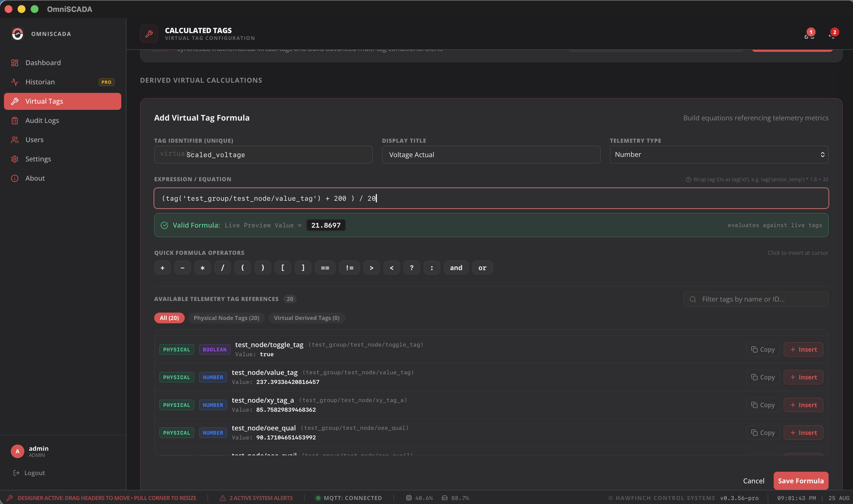Switch to Physical Node Tags (20) tab
This screenshot has width=853, height=504.
(x=227, y=318)
